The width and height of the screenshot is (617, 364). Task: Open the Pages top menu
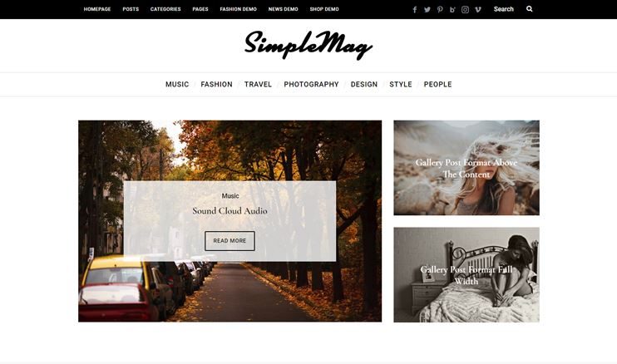click(200, 9)
